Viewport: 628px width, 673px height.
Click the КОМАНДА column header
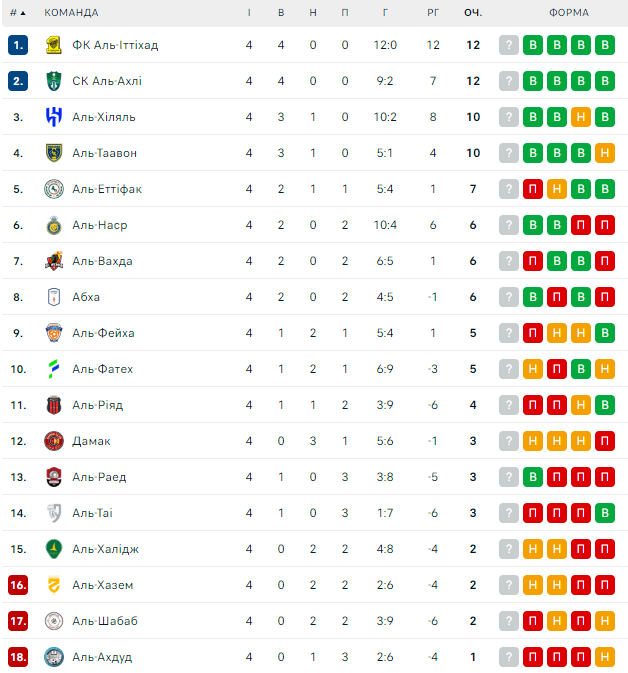click(x=71, y=13)
